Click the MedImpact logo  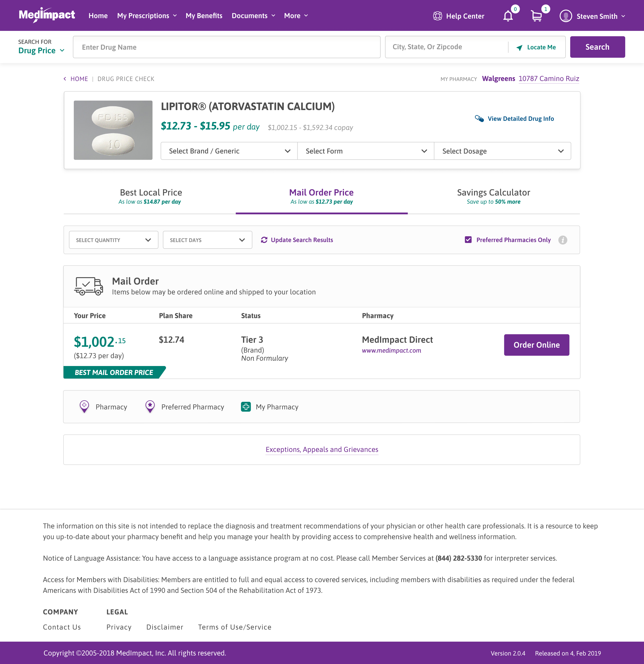tap(47, 15)
